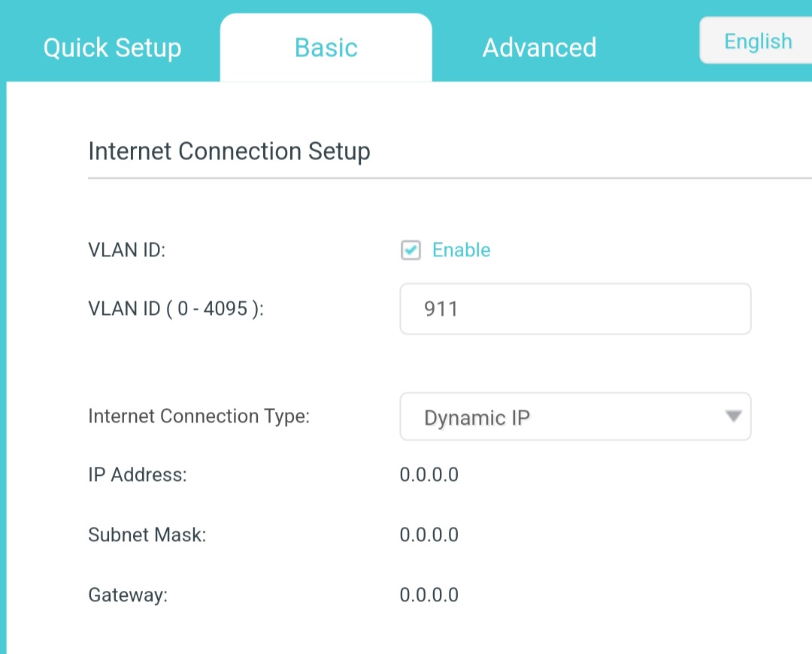Click the Subnet Mask value 0.0.0.0
Screen dimensions: 812x654
tap(429, 535)
